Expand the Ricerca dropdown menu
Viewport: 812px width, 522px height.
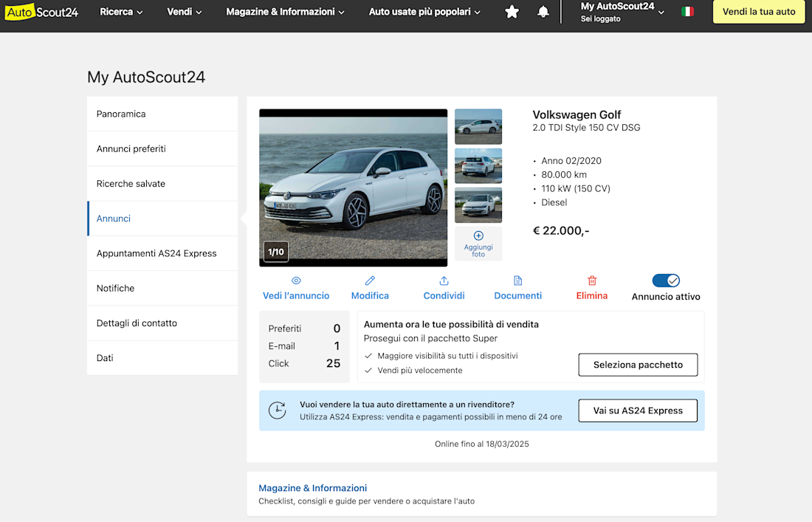click(122, 12)
